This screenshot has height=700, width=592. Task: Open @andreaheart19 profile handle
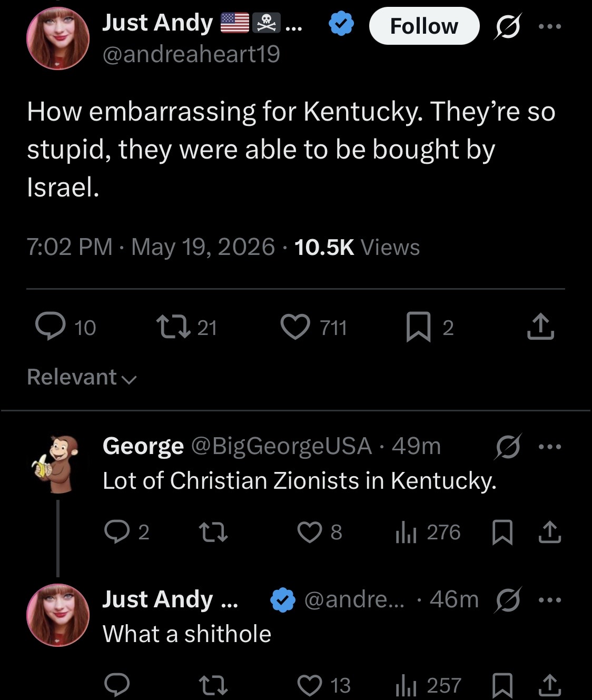coord(191,54)
